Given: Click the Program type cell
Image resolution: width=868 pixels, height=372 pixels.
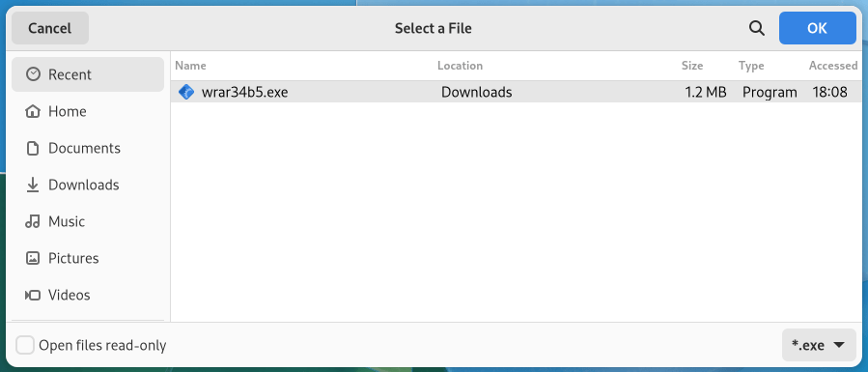Looking at the screenshot, I should 770,92.
